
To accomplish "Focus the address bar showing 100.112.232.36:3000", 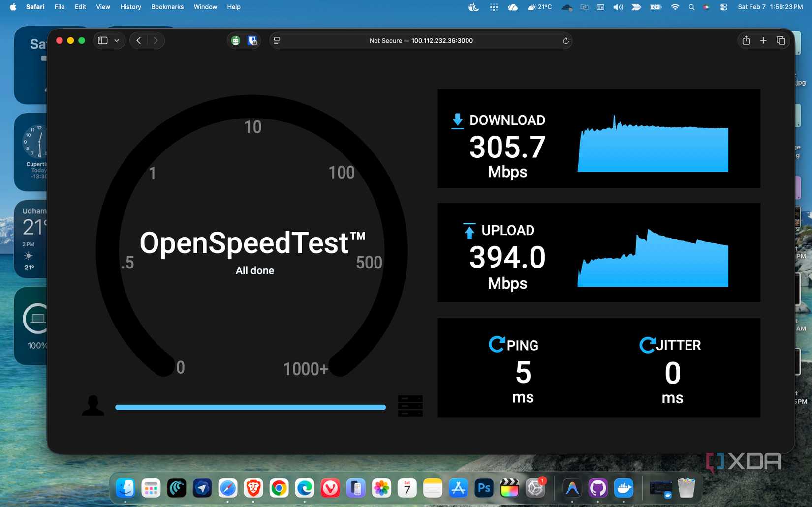I will click(x=421, y=41).
